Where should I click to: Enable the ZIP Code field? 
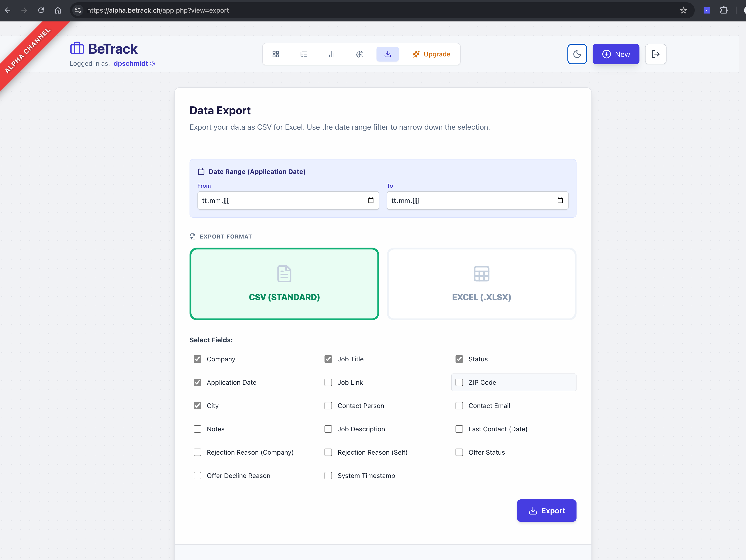point(459,382)
